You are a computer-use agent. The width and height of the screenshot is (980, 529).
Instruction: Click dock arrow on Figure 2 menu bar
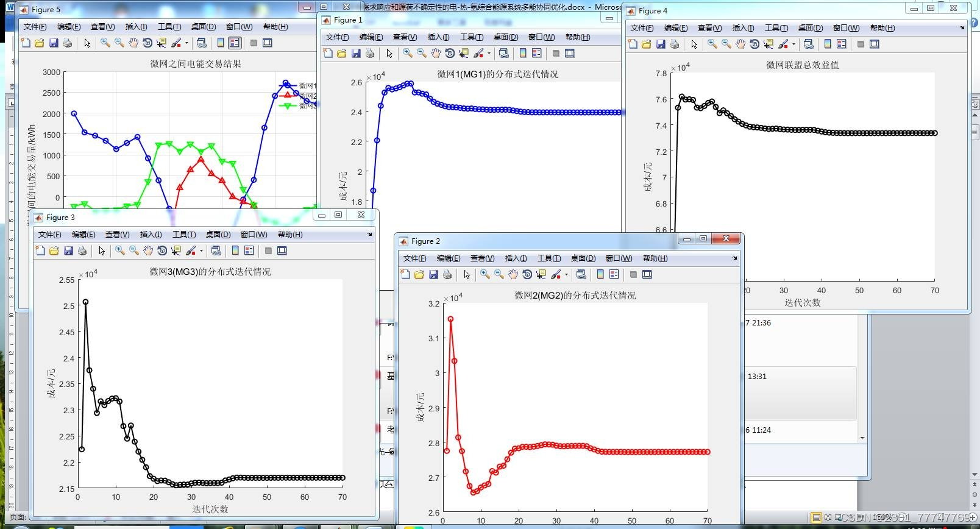[x=735, y=258]
